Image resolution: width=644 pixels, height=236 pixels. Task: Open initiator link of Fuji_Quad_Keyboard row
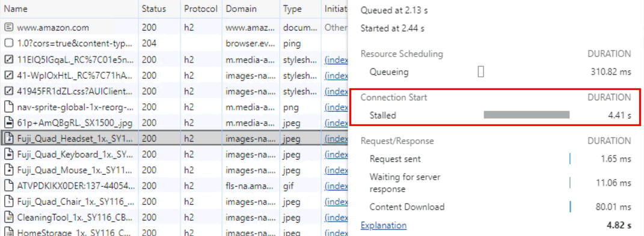click(336, 155)
